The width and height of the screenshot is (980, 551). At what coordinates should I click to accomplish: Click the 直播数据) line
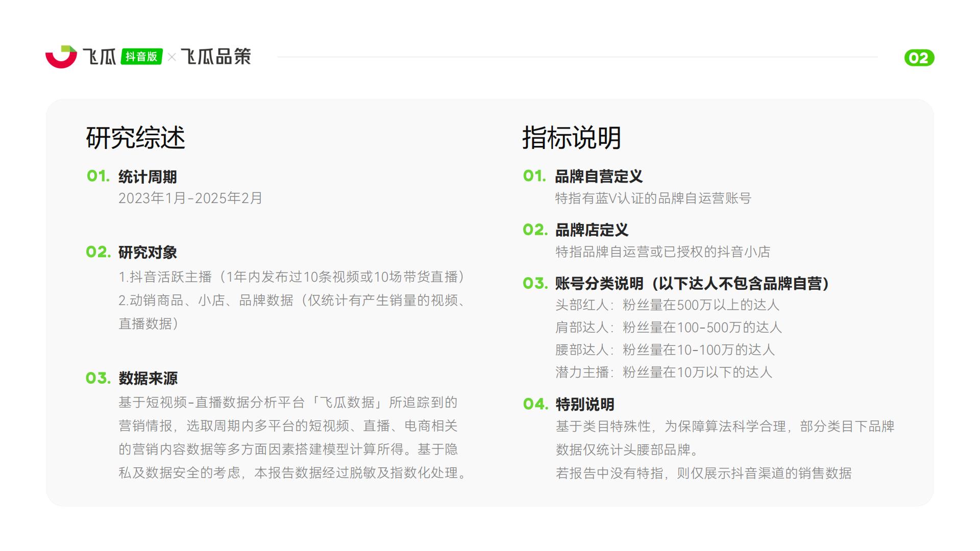[149, 323]
